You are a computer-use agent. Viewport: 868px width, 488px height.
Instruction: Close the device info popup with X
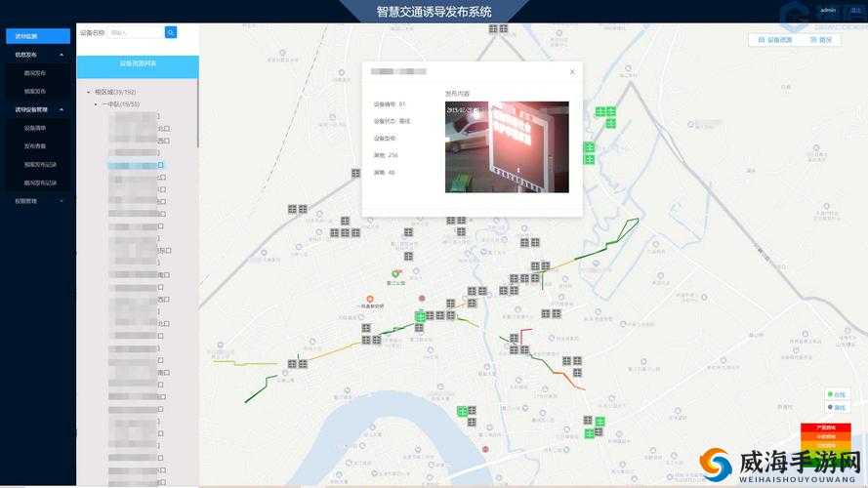click(572, 72)
